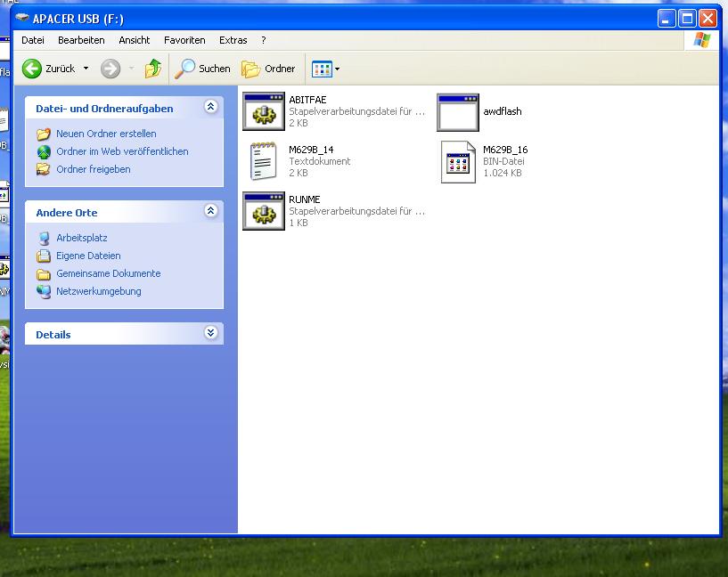Collapse the Andere Orte panel

pos(211,210)
